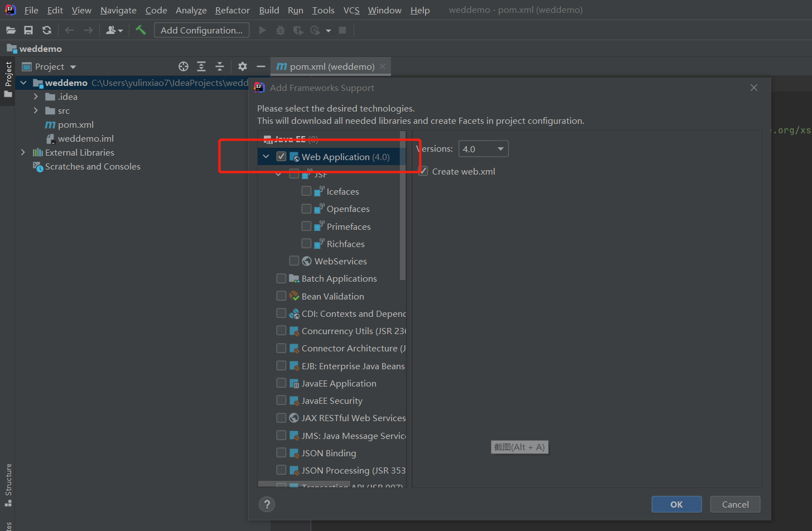This screenshot has height=531, width=812.
Task: Click the Cancel button
Action: point(735,504)
